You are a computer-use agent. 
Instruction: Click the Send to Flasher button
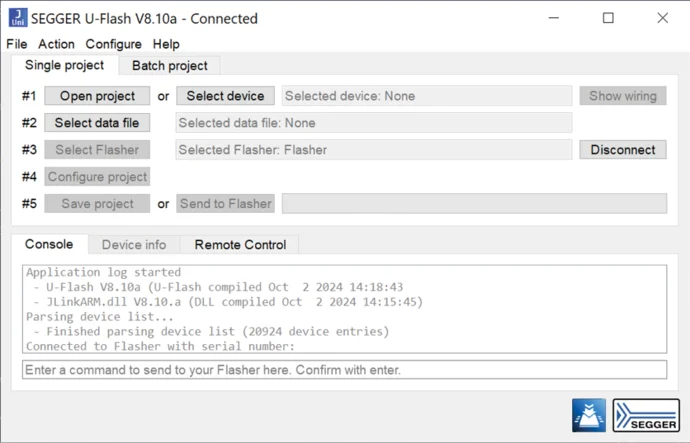225,204
